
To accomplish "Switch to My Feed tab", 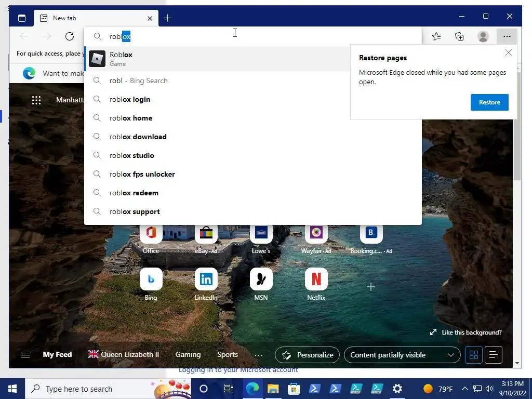I will 57,354.
